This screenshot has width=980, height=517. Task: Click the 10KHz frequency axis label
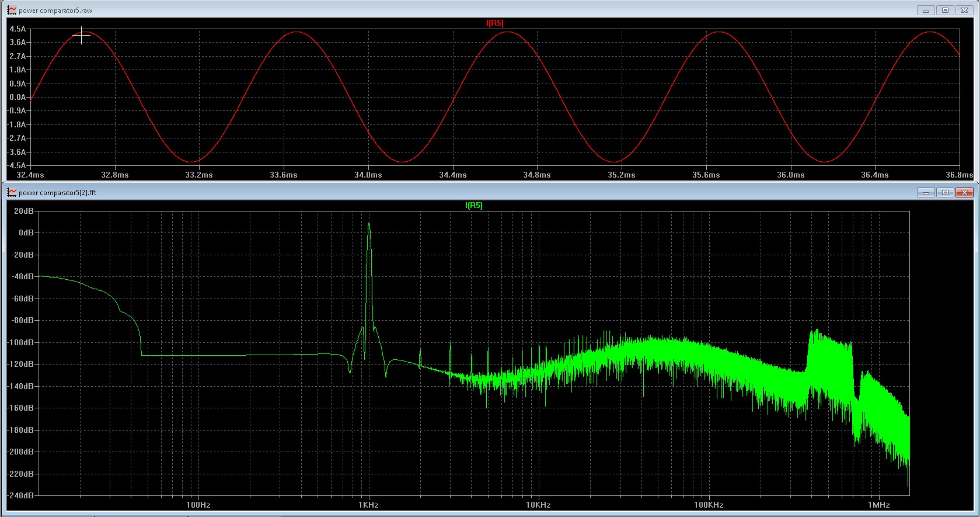tap(538, 505)
